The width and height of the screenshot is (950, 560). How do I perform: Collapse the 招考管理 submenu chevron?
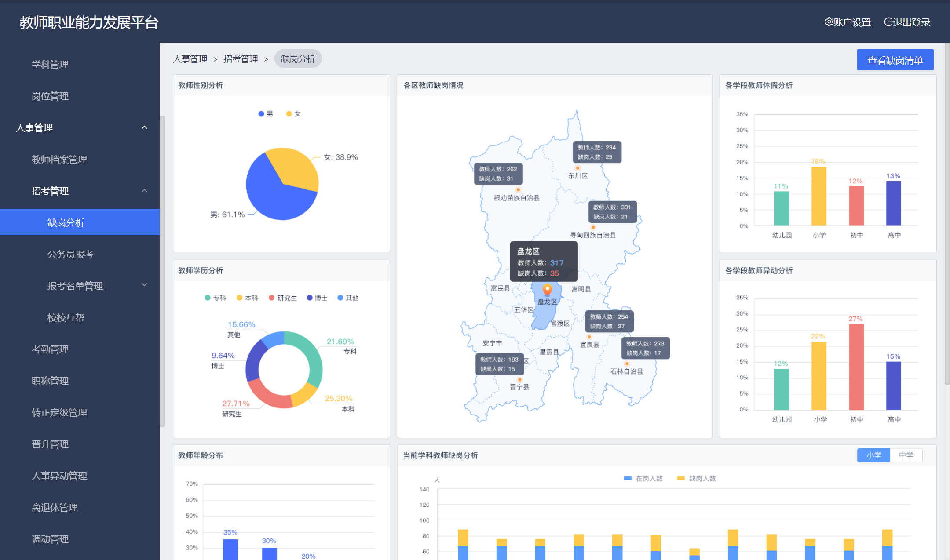click(x=144, y=191)
